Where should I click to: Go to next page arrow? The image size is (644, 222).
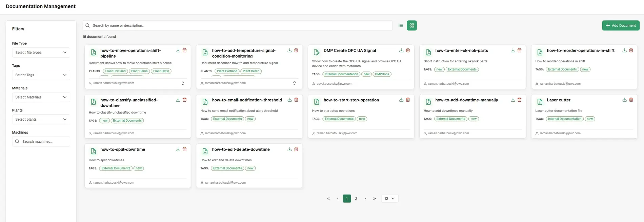click(365, 199)
